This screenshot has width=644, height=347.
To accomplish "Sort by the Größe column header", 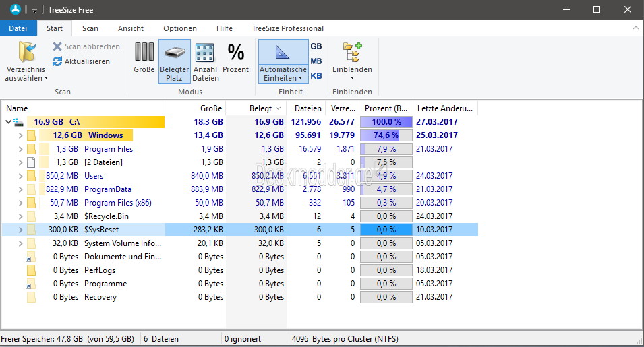I will click(196, 108).
